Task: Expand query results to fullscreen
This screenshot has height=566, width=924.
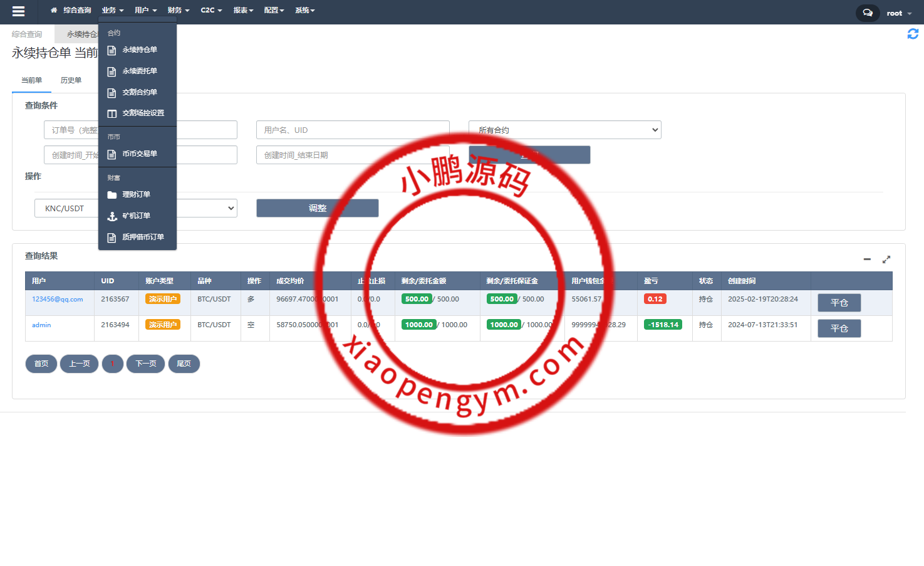Action: click(x=886, y=259)
